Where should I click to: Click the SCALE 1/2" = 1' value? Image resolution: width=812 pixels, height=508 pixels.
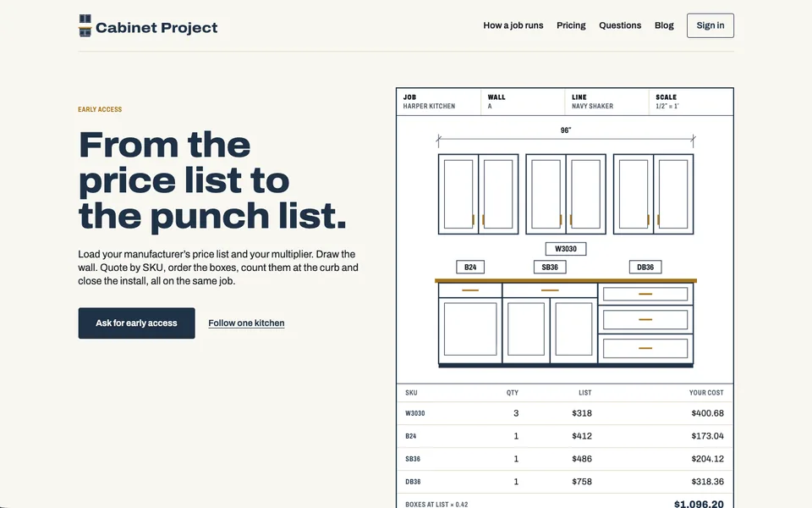point(667,106)
